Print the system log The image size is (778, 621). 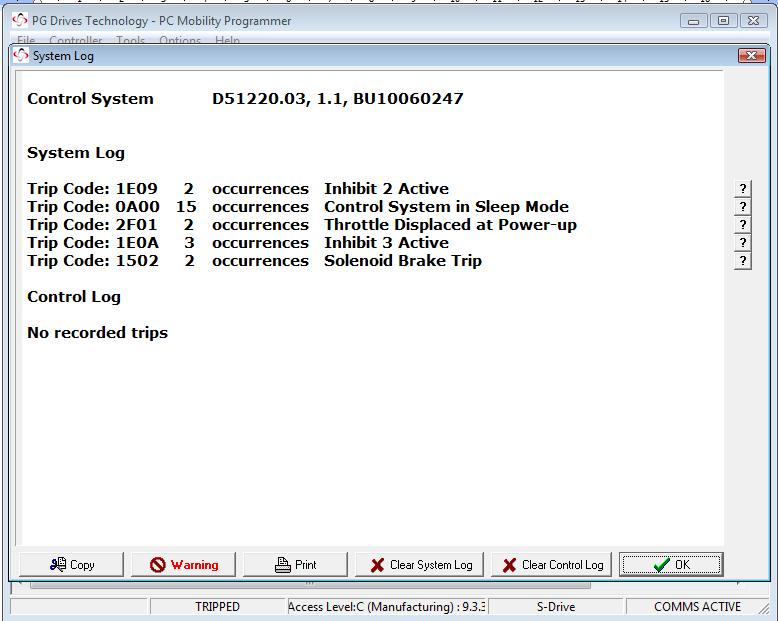coord(295,564)
